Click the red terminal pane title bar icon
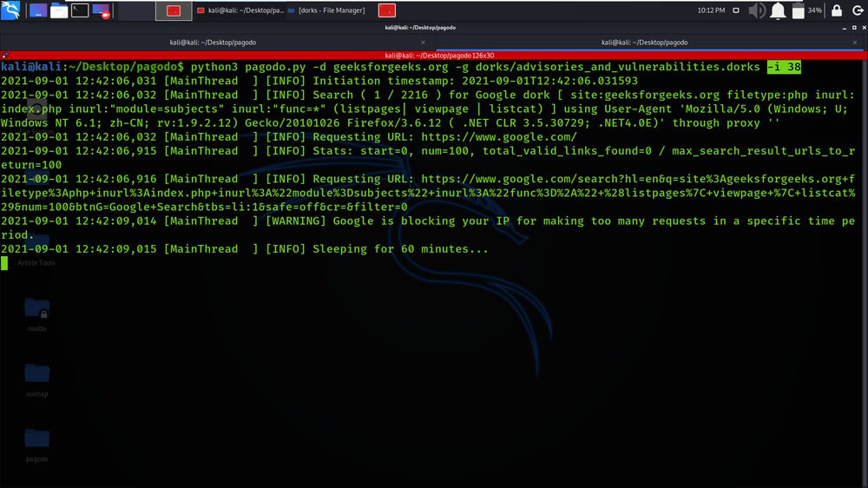Viewport: 868px width, 488px height. pyautogui.click(x=5, y=56)
